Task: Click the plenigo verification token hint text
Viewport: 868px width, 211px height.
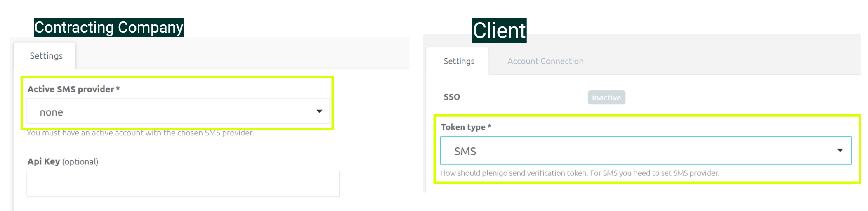Action: coord(580,173)
